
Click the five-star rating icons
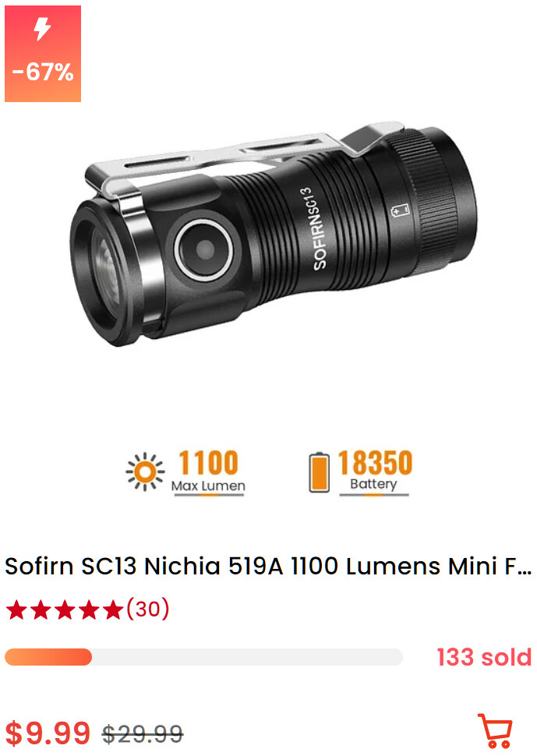[x=65, y=610]
